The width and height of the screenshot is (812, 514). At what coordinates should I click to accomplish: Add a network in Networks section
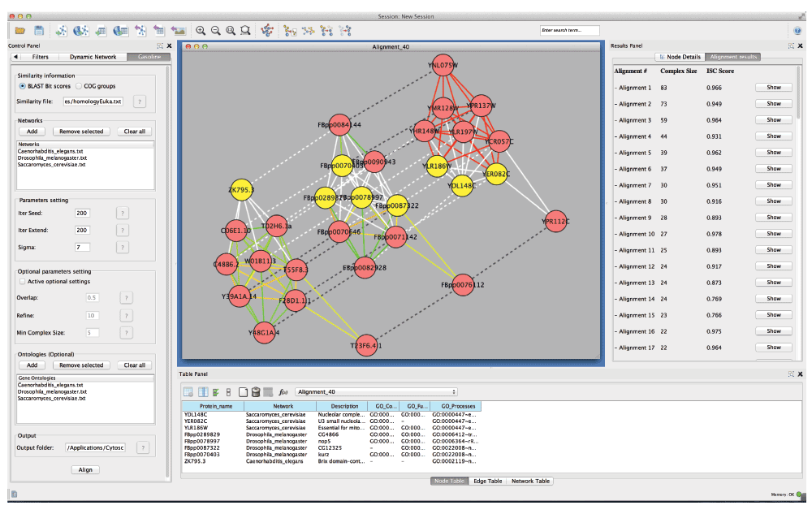tap(32, 132)
